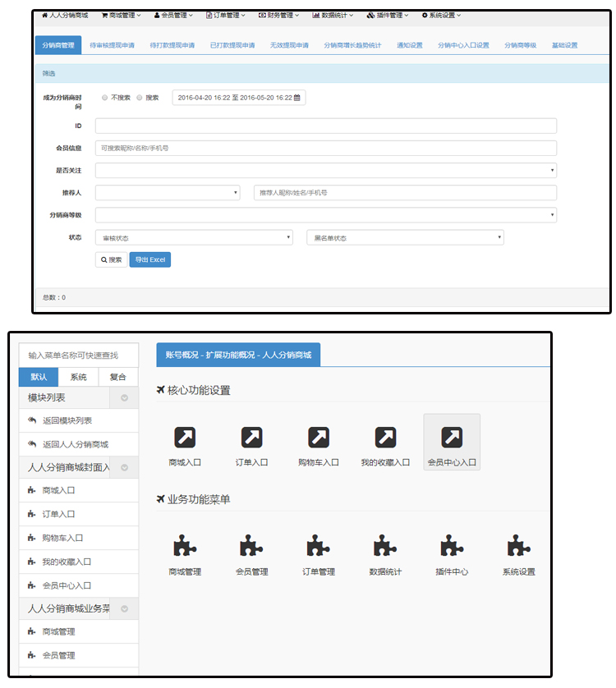Click the puzzle icon beside sidebar 商城入口
Viewport: 616px width, 688px height.
pos(31,490)
